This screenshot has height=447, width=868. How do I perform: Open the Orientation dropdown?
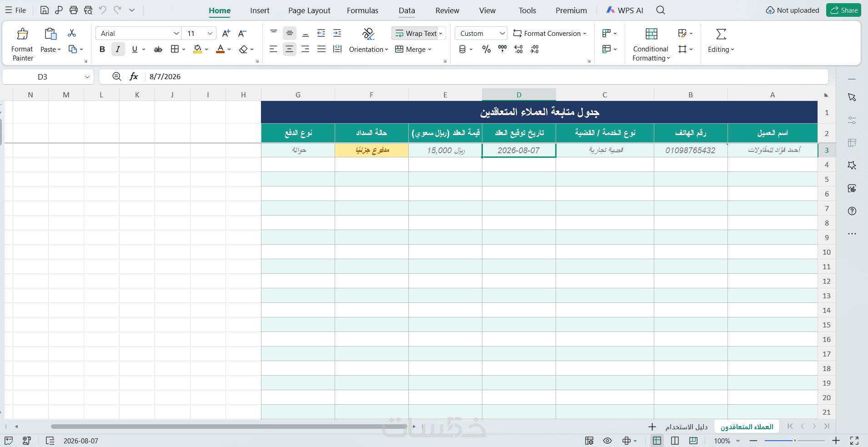[x=368, y=49]
